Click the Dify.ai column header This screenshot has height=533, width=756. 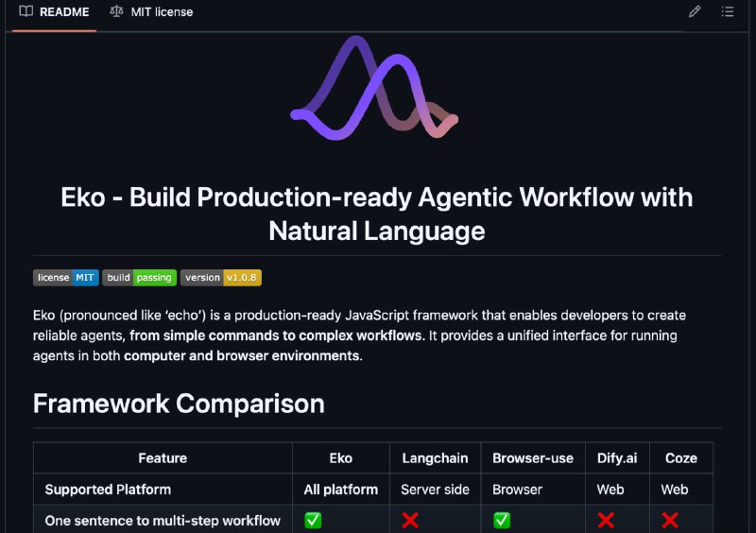point(617,458)
